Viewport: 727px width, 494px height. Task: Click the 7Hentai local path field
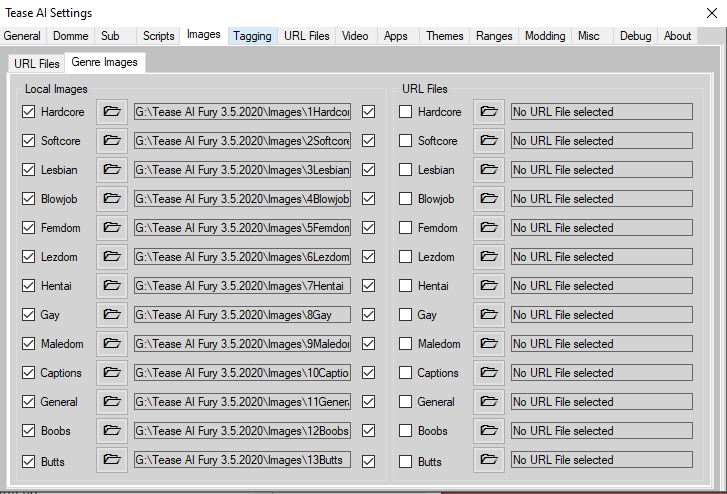pyautogui.click(x=242, y=286)
